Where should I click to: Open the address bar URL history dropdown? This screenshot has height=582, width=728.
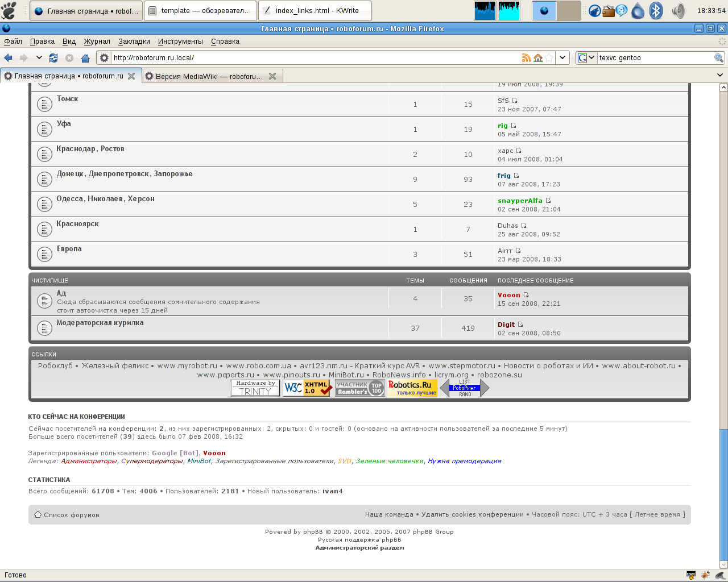562,58
